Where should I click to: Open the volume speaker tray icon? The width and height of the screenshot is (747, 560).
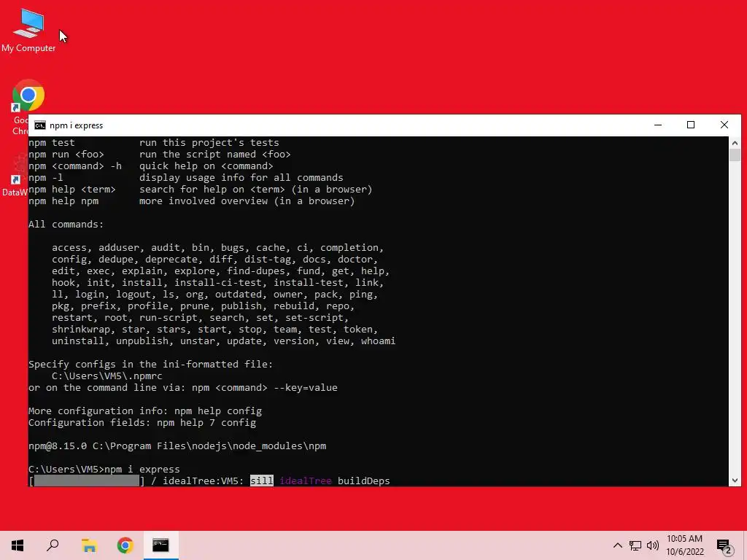pos(653,545)
